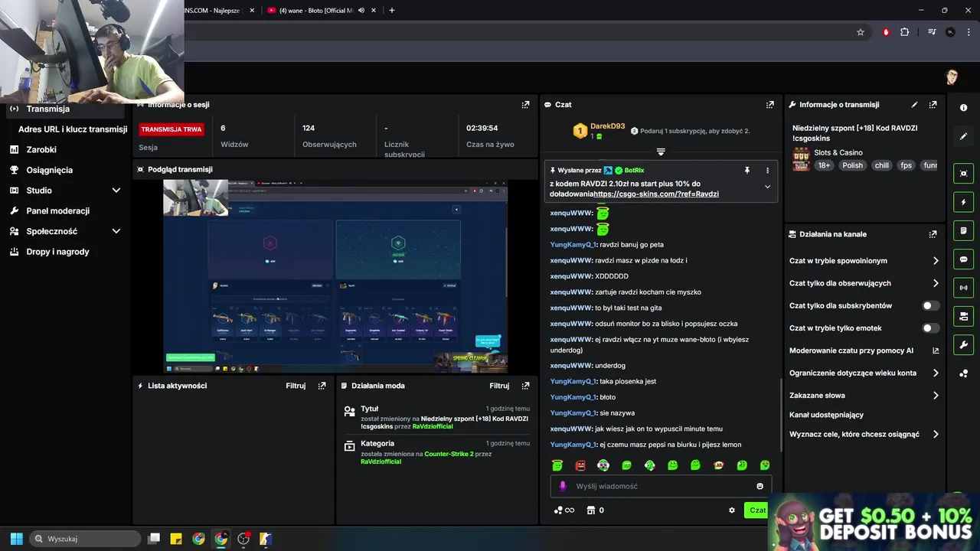Open the emoji picker in chat input
Image resolution: width=980 pixels, height=551 pixels.
point(759,486)
